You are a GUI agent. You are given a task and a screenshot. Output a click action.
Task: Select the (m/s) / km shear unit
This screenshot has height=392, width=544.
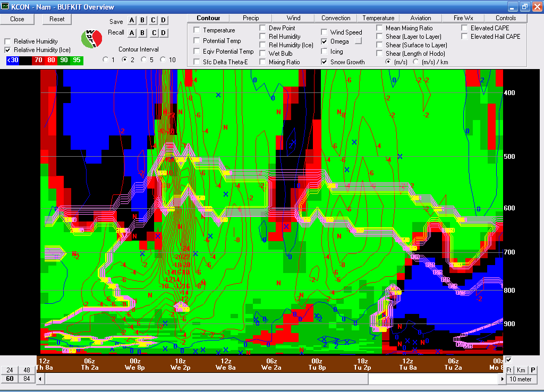pyautogui.click(x=415, y=62)
